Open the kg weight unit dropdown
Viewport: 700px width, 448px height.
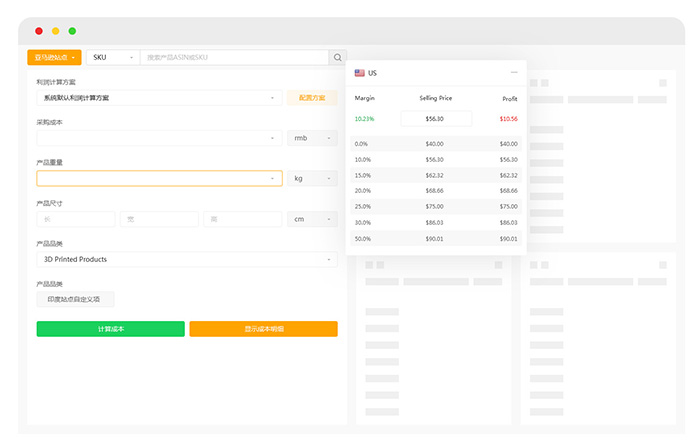coord(312,178)
